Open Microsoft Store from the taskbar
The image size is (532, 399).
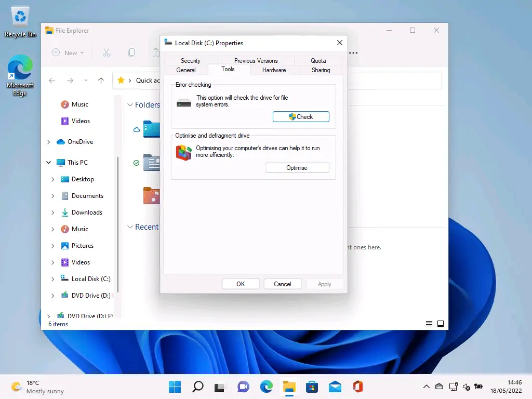click(312, 387)
